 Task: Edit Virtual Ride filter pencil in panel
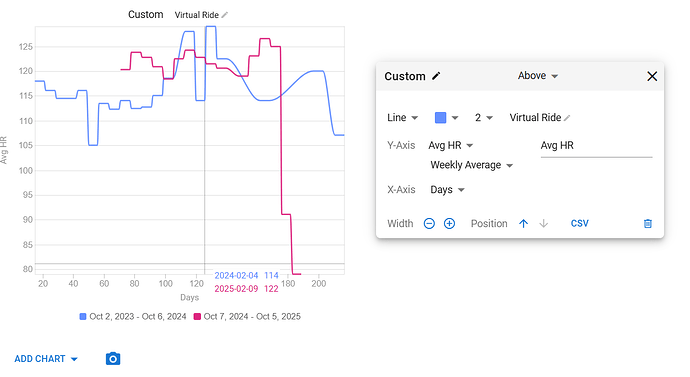(567, 118)
